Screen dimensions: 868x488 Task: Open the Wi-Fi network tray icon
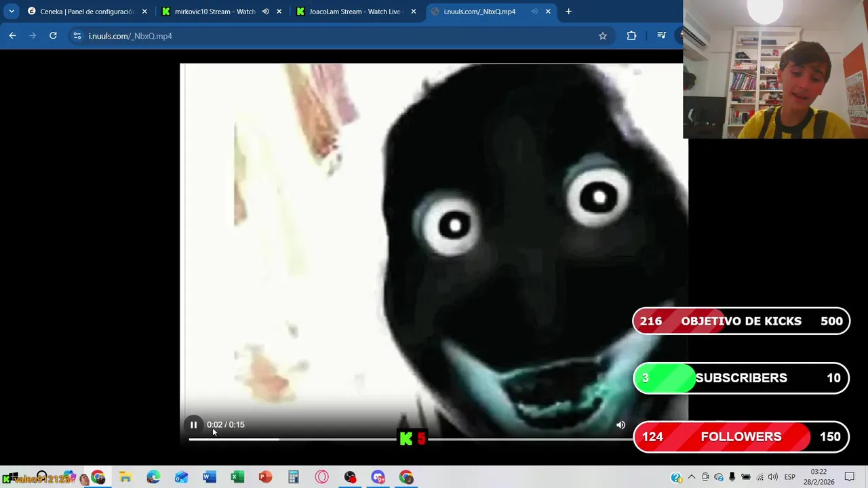tap(759, 477)
